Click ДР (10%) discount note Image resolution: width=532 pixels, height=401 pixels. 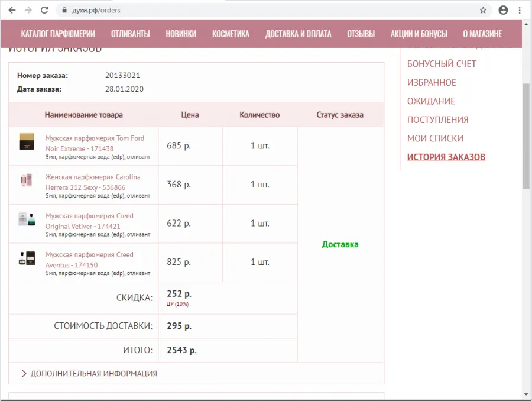tap(177, 304)
